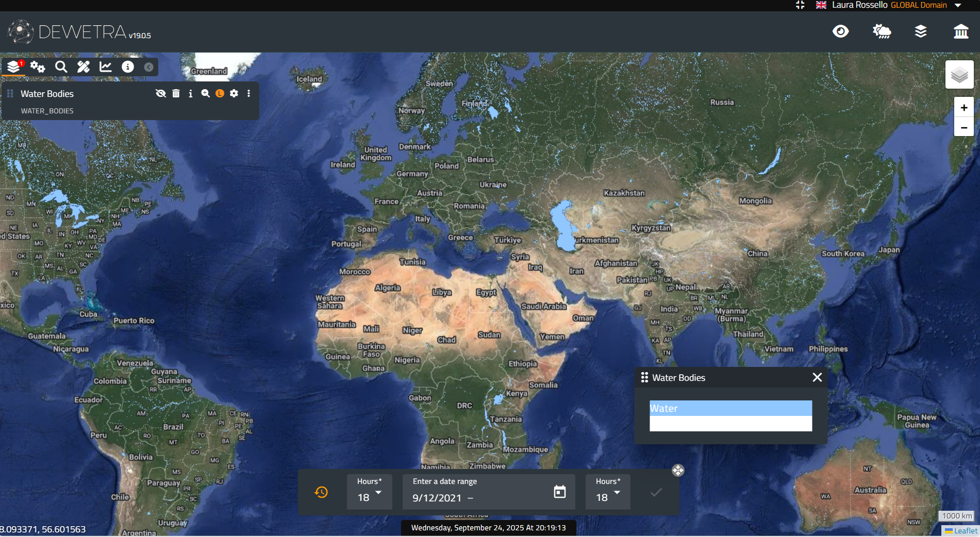
Task: Toggle Water Bodies layer visibility eye icon
Action: click(161, 93)
